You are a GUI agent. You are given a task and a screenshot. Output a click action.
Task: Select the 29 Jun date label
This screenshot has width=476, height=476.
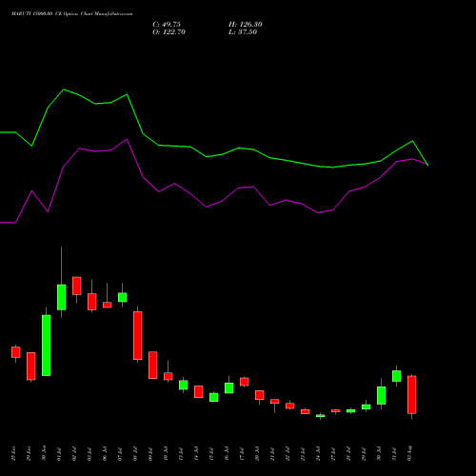(x=29, y=453)
